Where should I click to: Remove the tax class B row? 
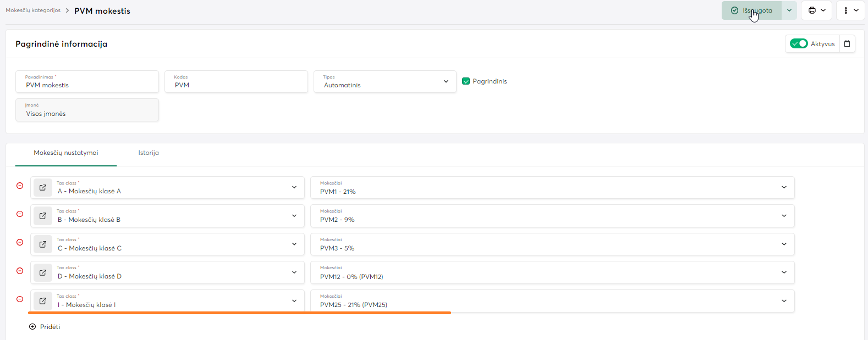coord(20,214)
